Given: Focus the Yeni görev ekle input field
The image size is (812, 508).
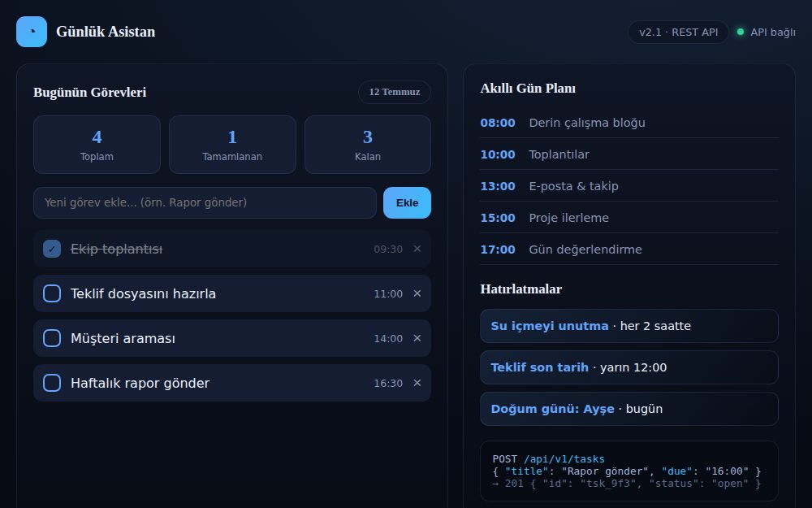Looking at the screenshot, I should point(205,202).
